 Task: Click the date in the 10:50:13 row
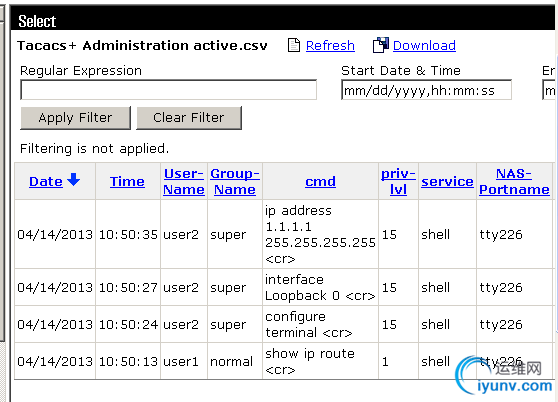click(55, 361)
